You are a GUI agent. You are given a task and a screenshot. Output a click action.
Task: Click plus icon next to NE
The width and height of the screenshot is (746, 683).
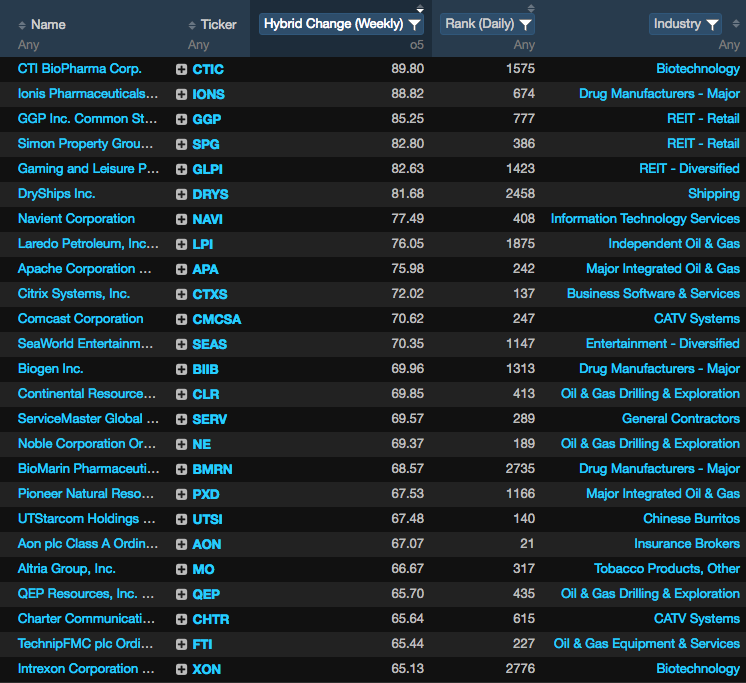181,444
